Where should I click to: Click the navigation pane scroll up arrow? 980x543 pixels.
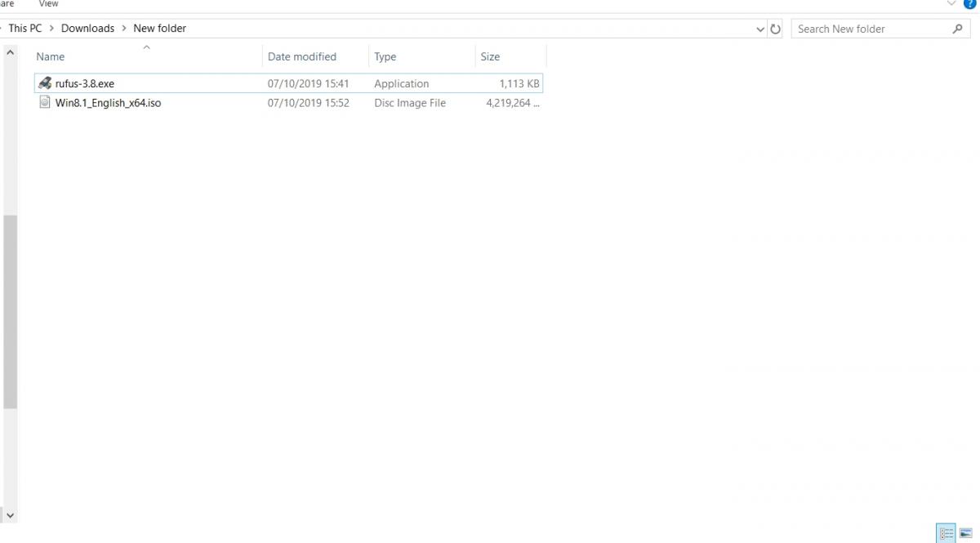coord(10,52)
